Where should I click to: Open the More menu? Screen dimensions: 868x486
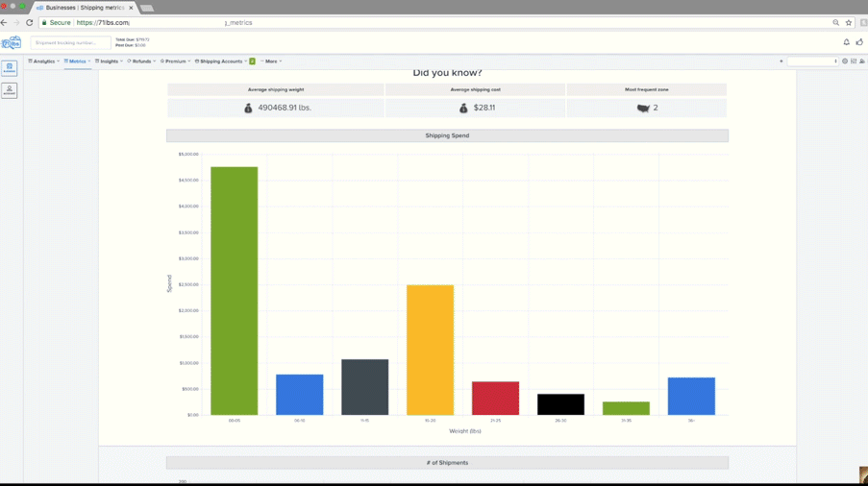tap(271, 61)
